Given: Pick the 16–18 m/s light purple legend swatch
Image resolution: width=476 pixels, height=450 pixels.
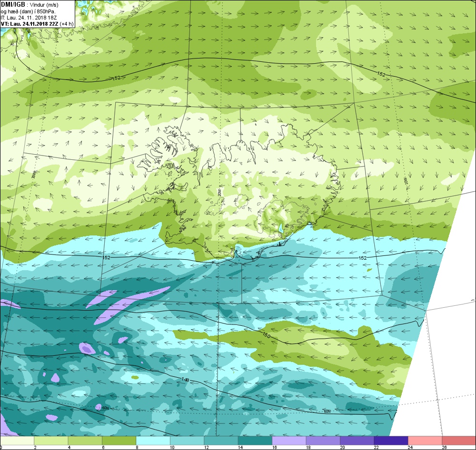Looking at the screenshot, I should (289, 440).
